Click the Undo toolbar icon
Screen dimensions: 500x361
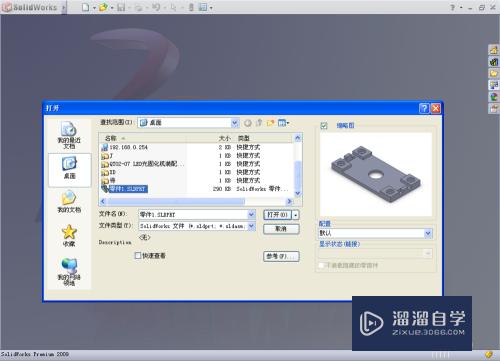pos(156,7)
